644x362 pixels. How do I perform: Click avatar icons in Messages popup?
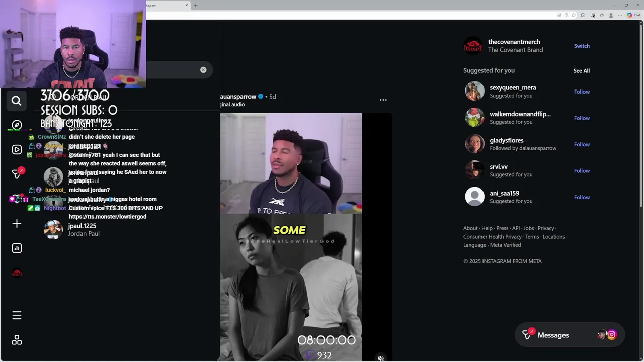[607, 335]
